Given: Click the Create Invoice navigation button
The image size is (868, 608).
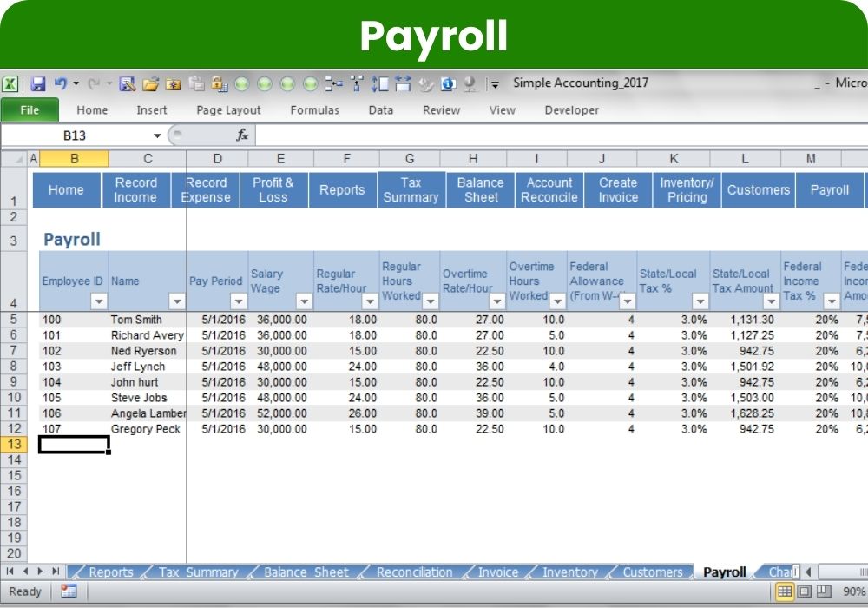Looking at the screenshot, I should pos(618,190).
